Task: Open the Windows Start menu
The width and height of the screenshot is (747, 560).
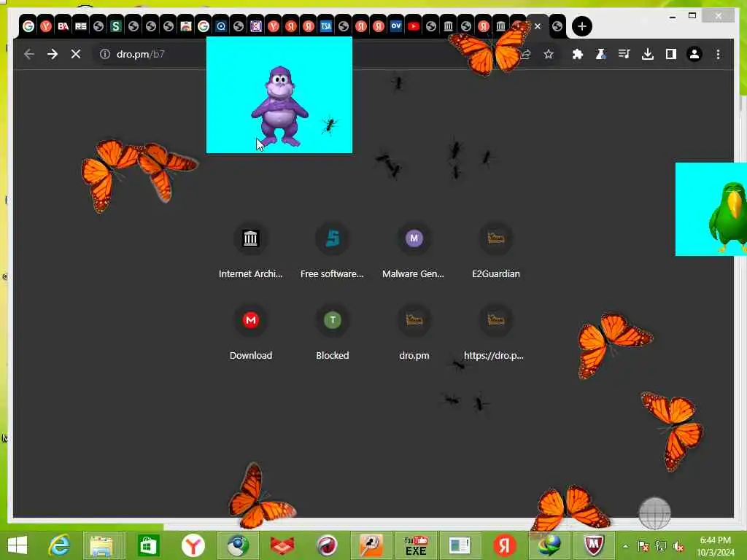Action: 18,545
